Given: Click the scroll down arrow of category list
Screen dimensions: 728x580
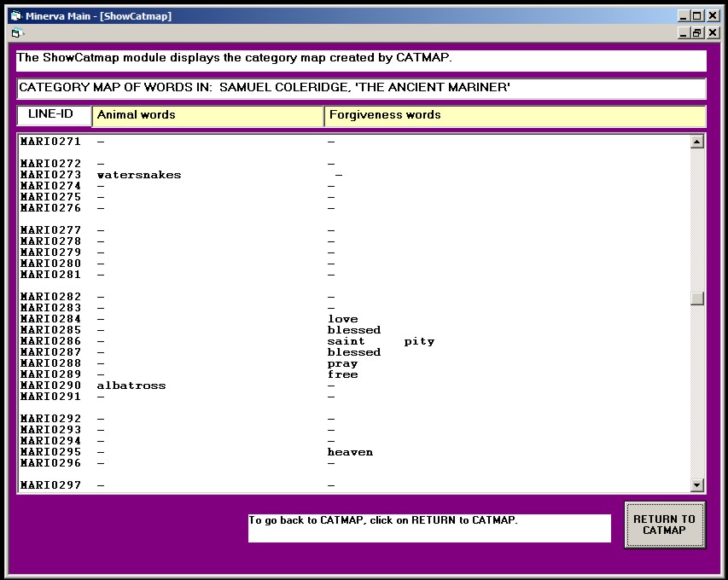Looking at the screenshot, I should 697,485.
